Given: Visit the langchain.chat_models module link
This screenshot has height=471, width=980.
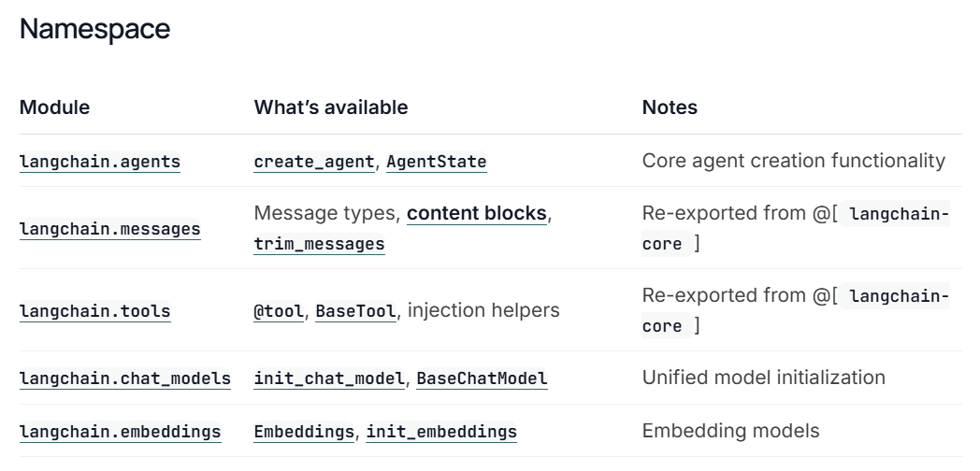Looking at the screenshot, I should tap(125, 378).
